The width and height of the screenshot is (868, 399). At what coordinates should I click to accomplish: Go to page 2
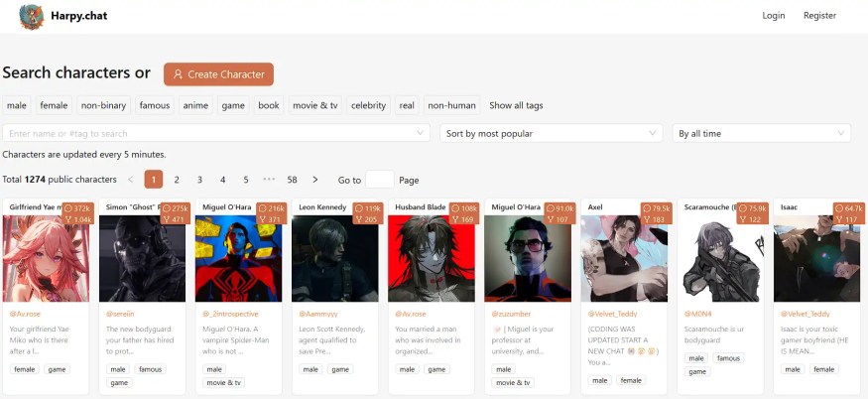(x=177, y=180)
